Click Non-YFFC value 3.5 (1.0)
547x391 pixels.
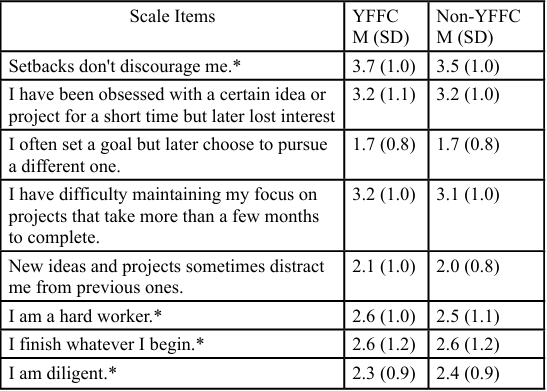(468, 66)
